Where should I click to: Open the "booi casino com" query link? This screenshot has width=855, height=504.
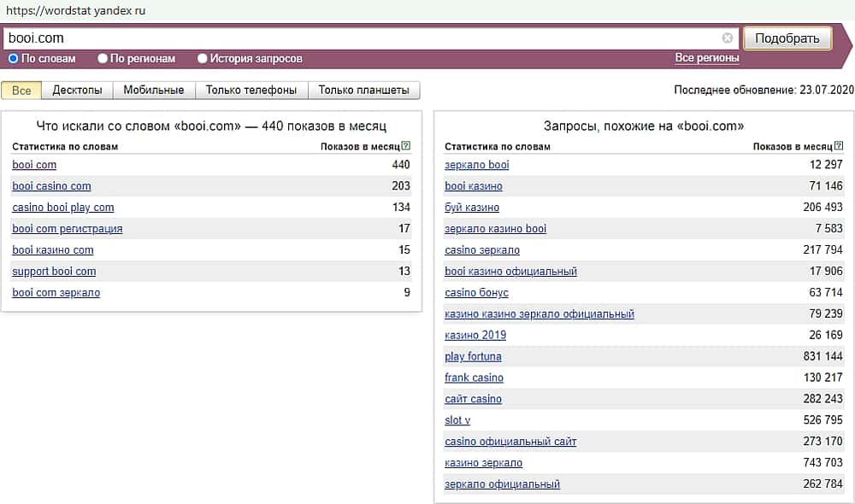pos(51,186)
